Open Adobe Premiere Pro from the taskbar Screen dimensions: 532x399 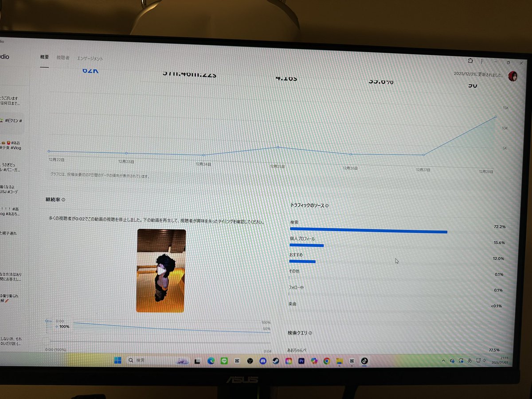301,361
